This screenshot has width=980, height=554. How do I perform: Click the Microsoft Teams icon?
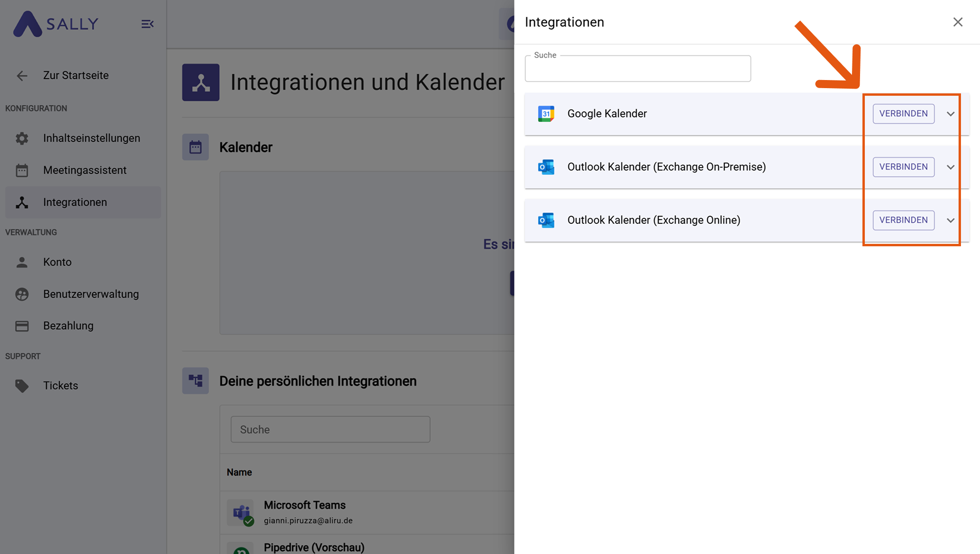pyautogui.click(x=241, y=513)
